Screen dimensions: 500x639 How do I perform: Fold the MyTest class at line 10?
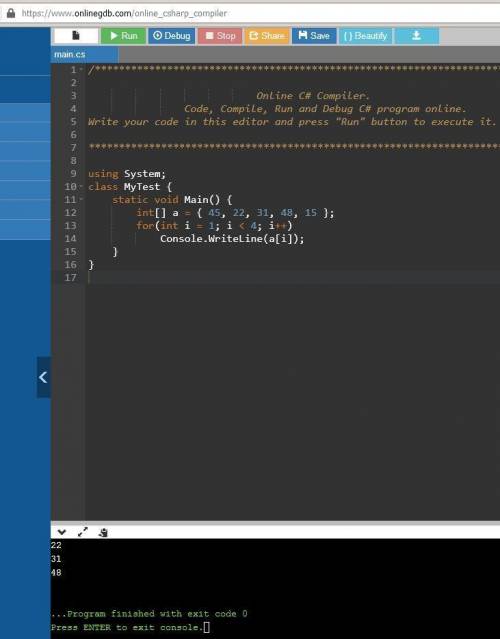coord(81,187)
